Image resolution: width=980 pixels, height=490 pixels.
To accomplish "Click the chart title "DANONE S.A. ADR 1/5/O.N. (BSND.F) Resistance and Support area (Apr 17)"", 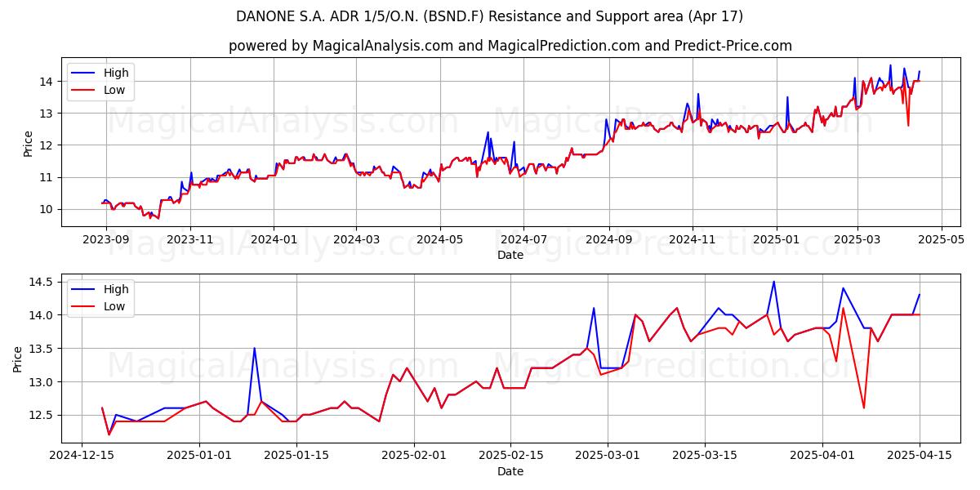I will (x=489, y=16).
